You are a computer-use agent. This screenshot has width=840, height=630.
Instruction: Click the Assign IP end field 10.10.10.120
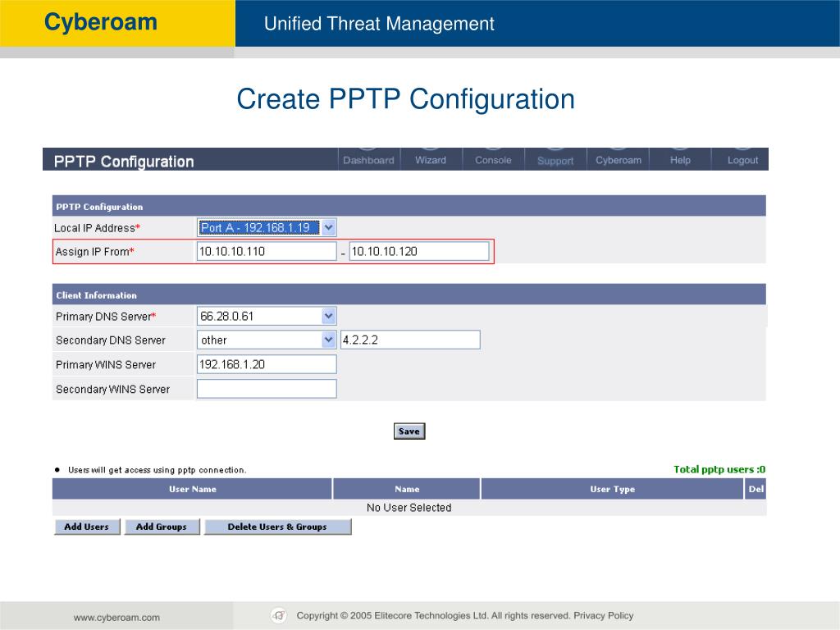pos(419,251)
